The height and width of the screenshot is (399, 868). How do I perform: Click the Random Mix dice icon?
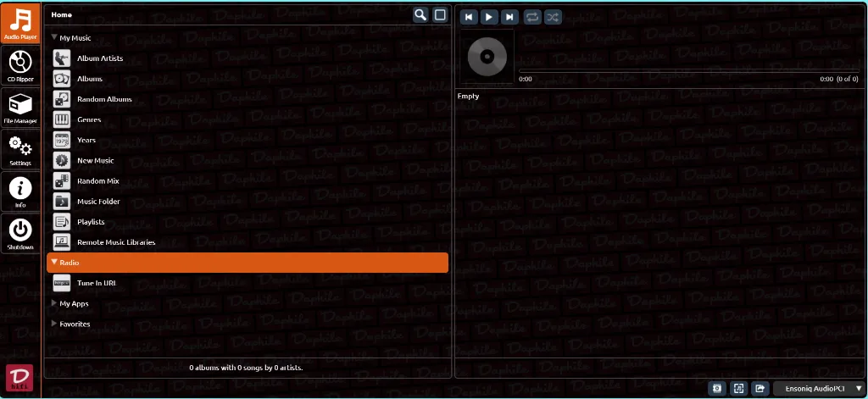click(61, 181)
